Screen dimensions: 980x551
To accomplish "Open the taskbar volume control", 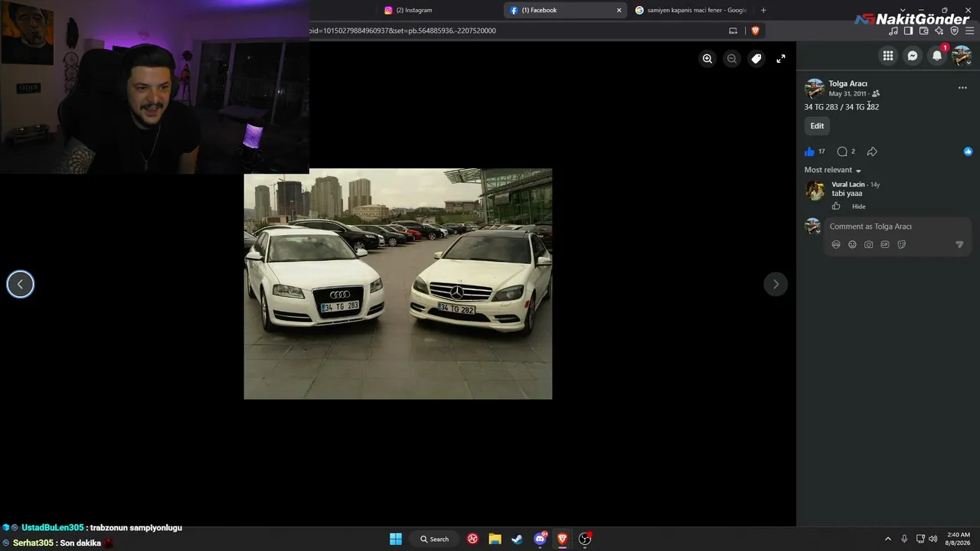I will coord(933,539).
